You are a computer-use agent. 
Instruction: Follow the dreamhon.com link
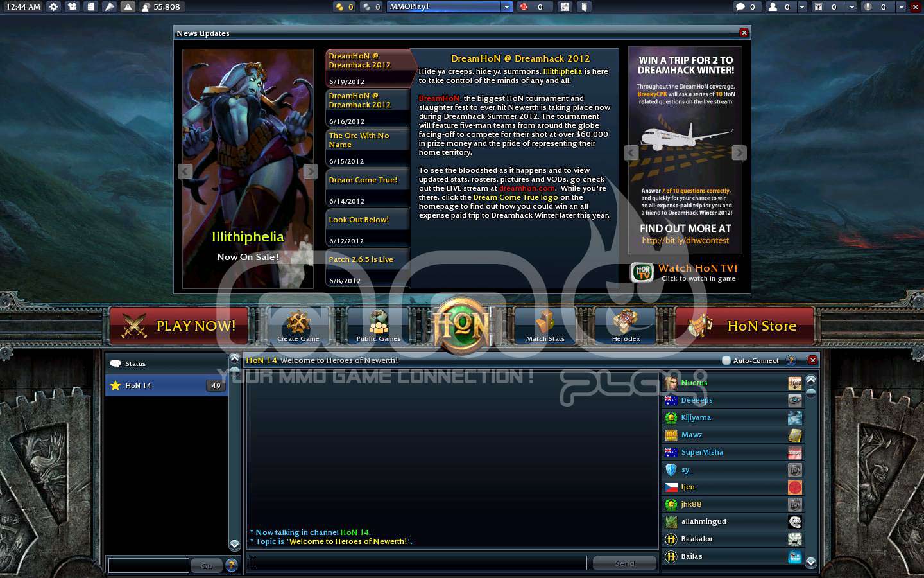[x=527, y=188]
